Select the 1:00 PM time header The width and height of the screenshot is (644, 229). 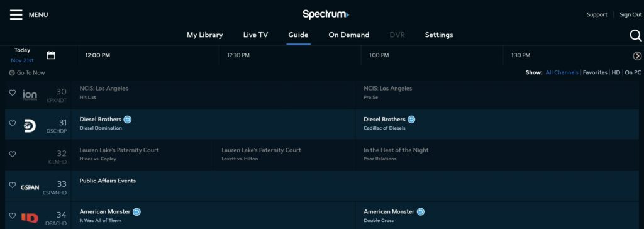click(379, 55)
